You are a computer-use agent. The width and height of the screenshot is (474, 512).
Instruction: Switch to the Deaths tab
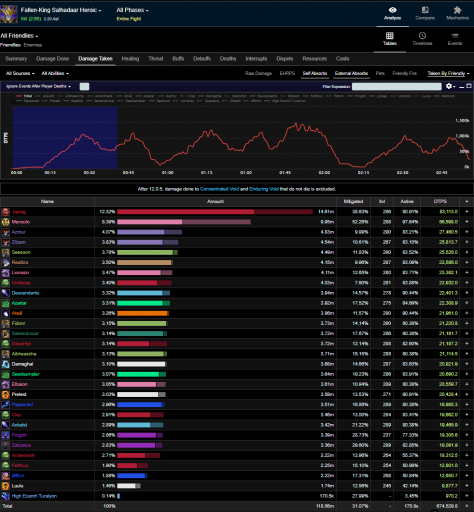228,59
